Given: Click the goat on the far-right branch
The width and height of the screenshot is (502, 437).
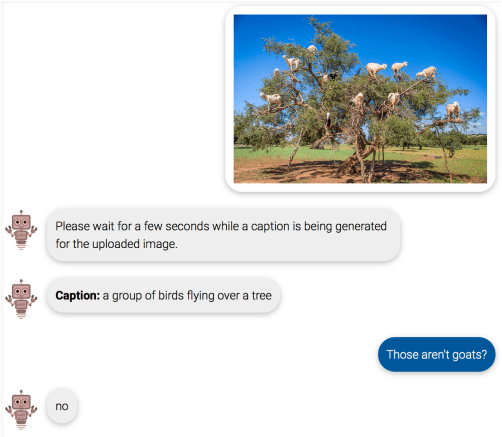Looking at the screenshot, I should [x=453, y=110].
